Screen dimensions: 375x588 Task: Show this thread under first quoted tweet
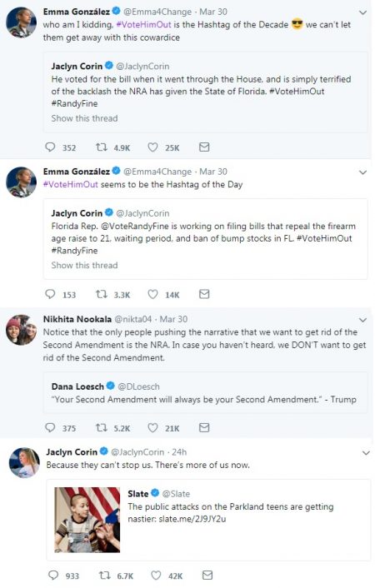84,118
